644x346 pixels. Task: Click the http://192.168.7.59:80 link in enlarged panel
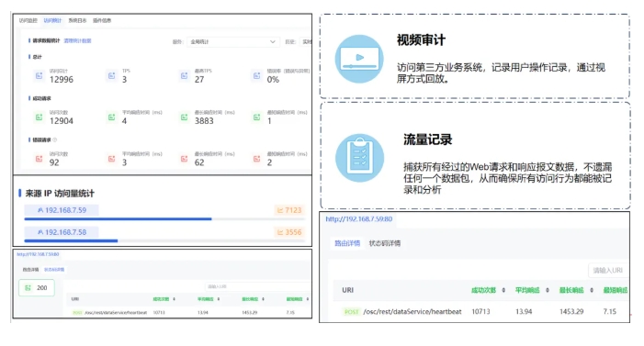pos(359,219)
